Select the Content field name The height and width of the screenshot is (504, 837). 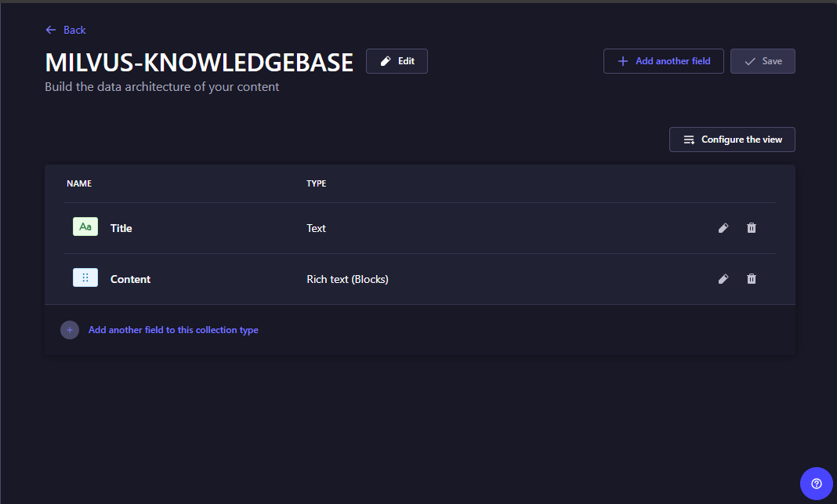130,279
